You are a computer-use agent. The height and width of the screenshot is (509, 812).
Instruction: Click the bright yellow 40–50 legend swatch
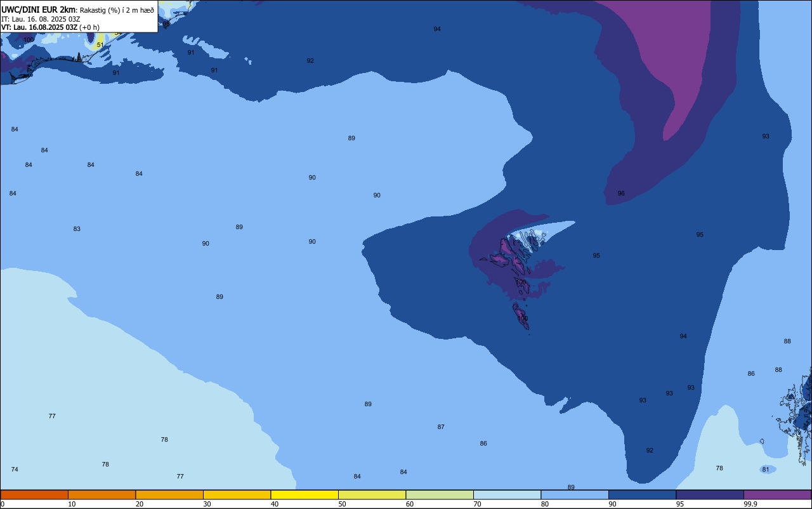click(x=304, y=494)
